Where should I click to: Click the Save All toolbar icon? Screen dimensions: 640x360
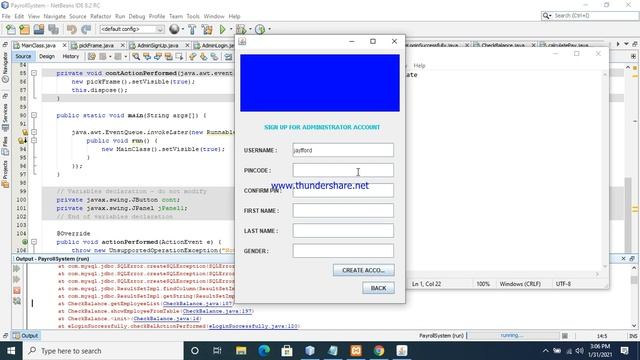pos(53,29)
